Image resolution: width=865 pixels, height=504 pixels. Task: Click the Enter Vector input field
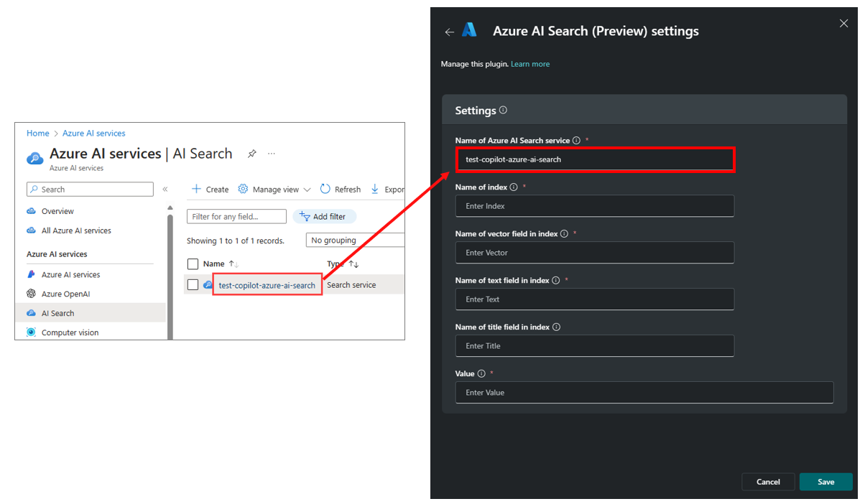pyautogui.click(x=595, y=253)
